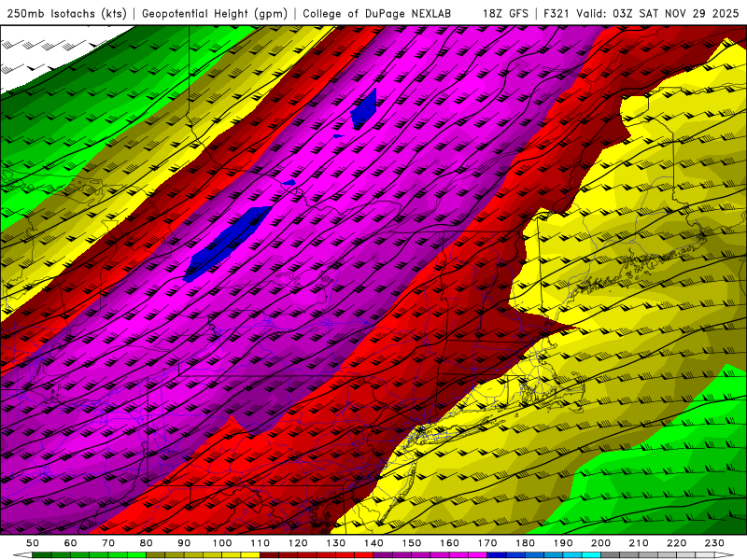Click the 210 label on the color scale
Viewport: 747px width, 560px height.
tap(640, 543)
